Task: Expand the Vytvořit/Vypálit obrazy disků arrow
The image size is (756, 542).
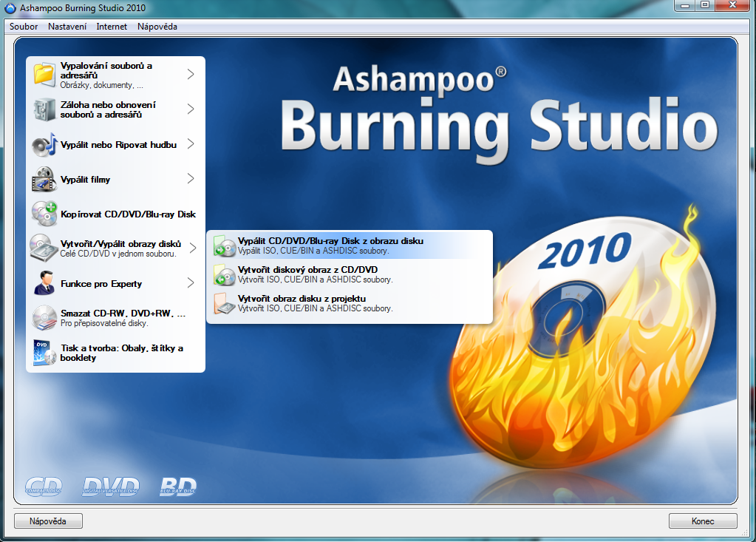Action: pyautogui.click(x=193, y=248)
